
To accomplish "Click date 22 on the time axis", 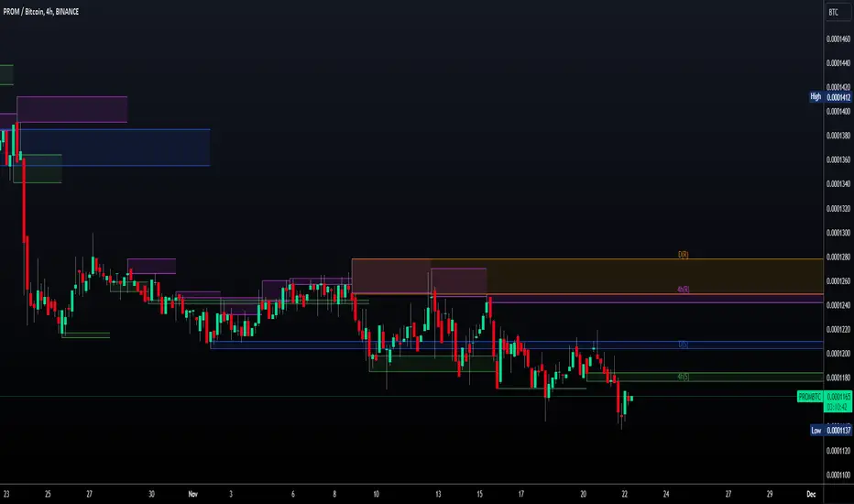I will pos(625,494).
